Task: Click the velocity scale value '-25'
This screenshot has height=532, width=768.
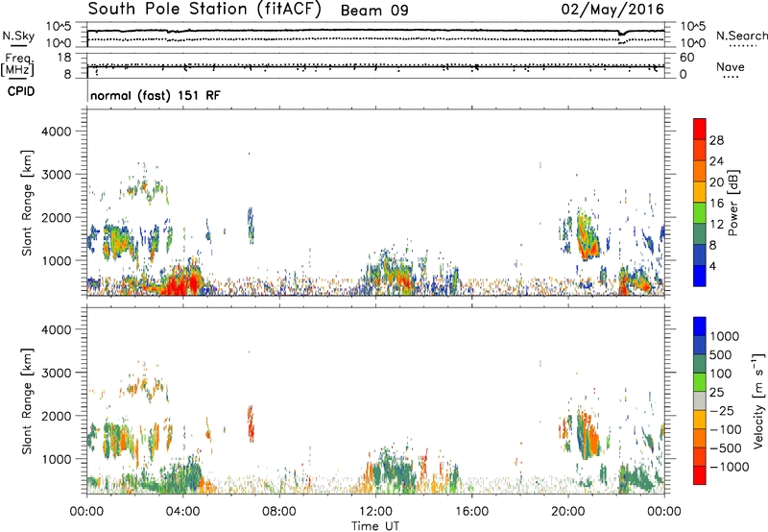Action: tap(722, 410)
